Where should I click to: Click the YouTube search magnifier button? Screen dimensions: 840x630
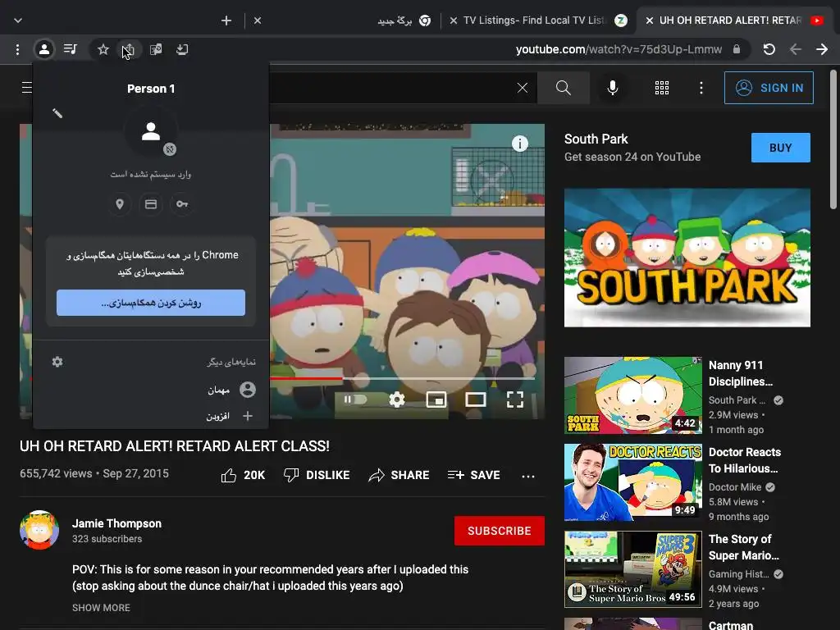[563, 88]
